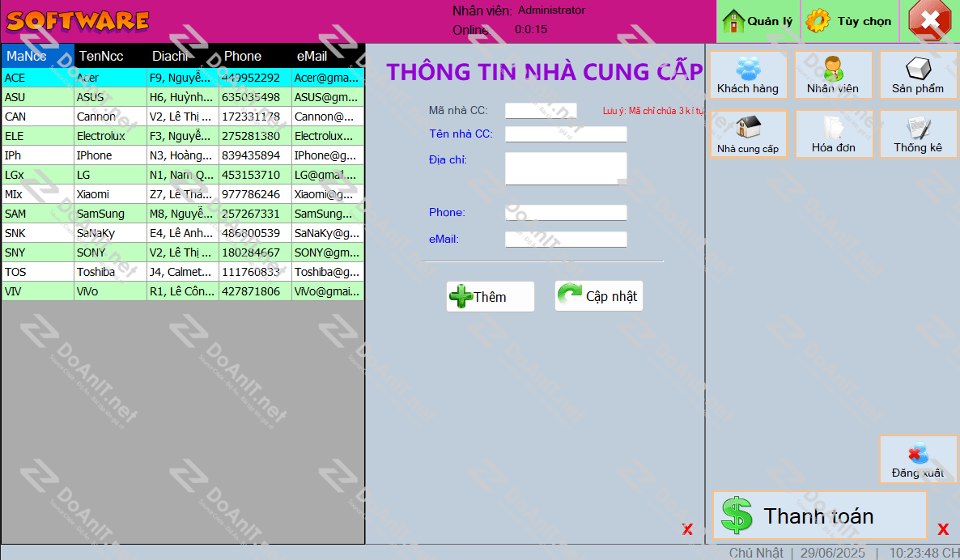
Task: Click the address cell starting H6, Huỳnh
Action: click(183, 97)
